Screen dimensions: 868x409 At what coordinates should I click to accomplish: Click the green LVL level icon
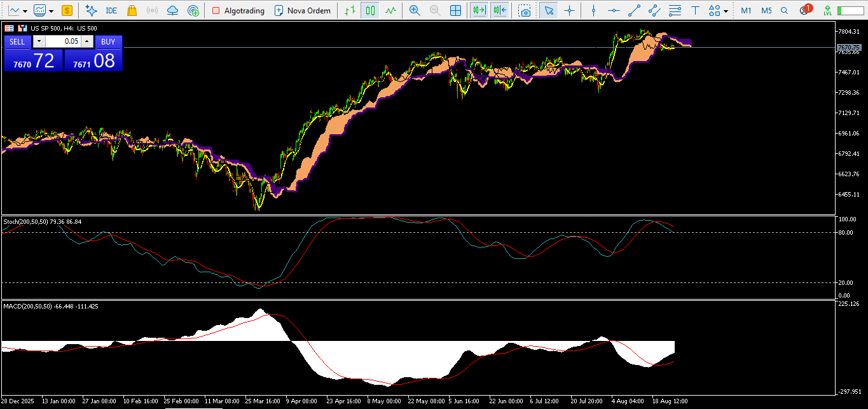[827, 11]
